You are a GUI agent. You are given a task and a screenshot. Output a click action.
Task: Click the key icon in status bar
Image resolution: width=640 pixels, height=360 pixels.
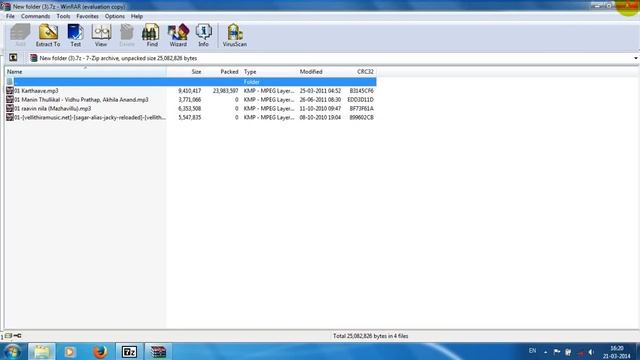click(18, 336)
